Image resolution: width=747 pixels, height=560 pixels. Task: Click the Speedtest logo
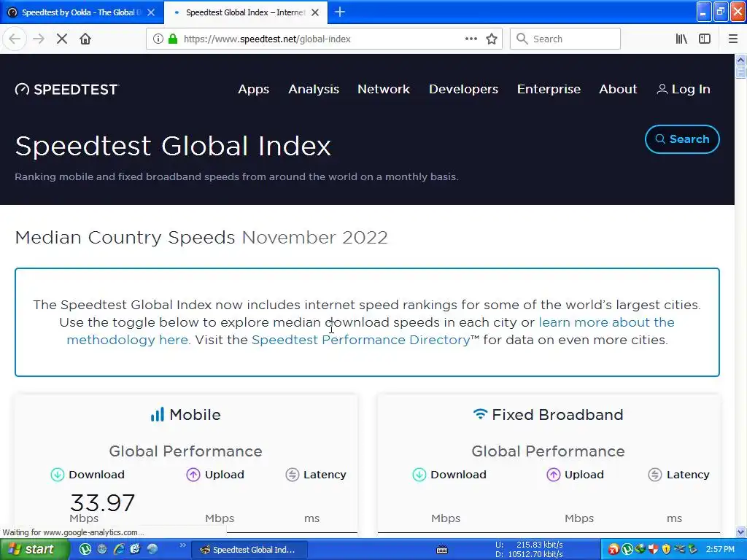(66, 89)
